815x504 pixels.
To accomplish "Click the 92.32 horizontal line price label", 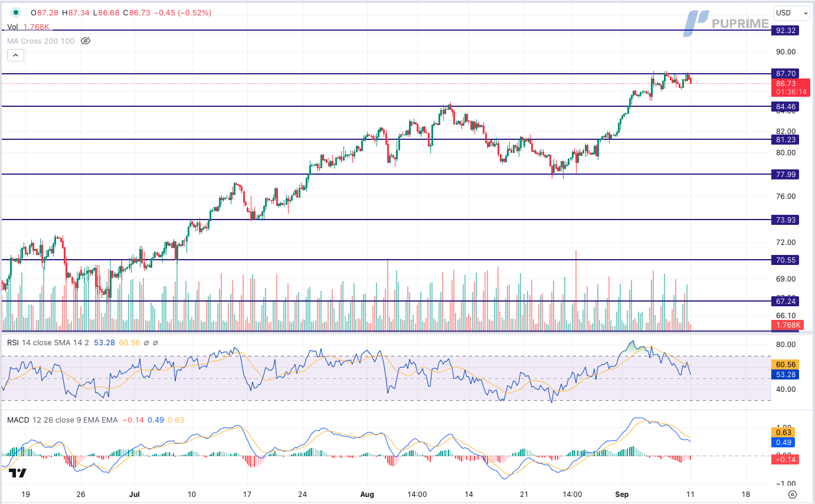I will [784, 30].
